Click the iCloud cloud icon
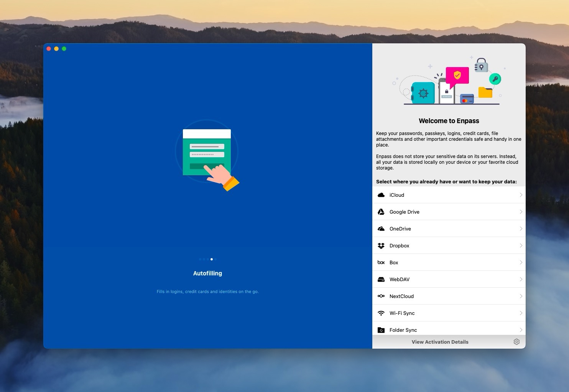 [x=381, y=195]
